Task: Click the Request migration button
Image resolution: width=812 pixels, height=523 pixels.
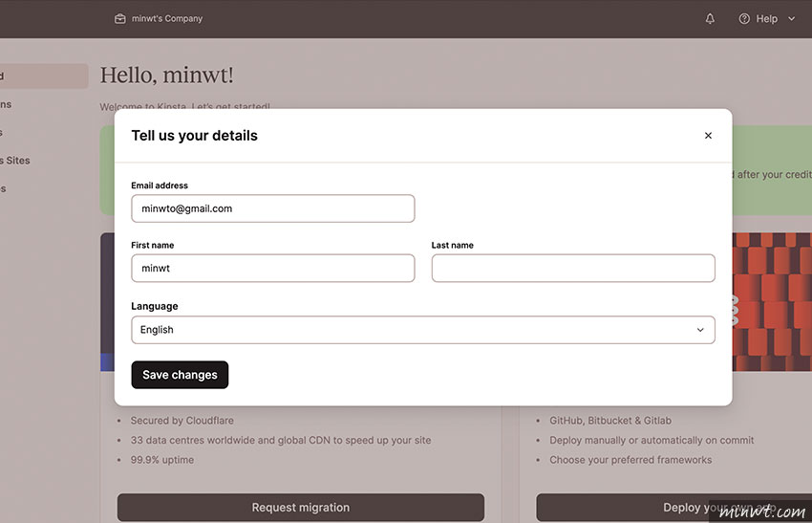Action: (x=301, y=508)
